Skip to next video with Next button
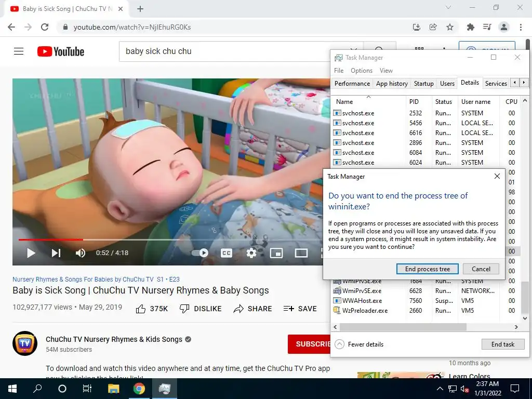Viewport: 532px width, 399px height. coord(56,253)
